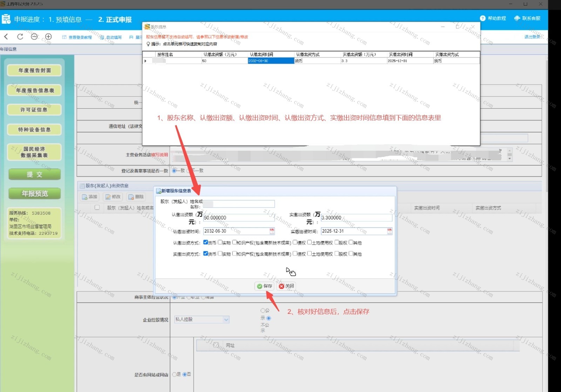
Task: Click the 1. 预填信息 progress step
Action: coord(65,20)
